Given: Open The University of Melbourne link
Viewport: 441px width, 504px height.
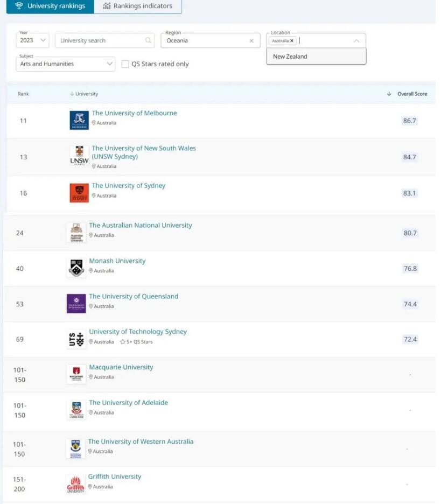Looking at the screenshot, I should (x=135, y=113).
